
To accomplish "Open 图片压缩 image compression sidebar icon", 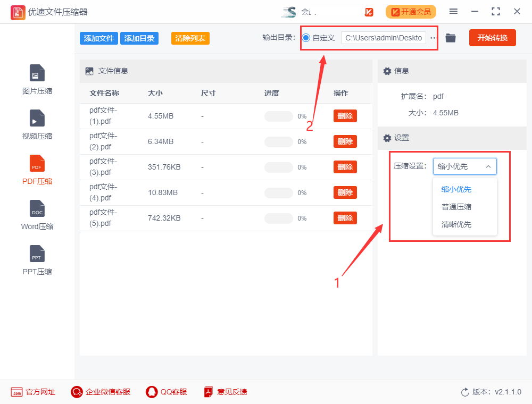I will (37, 73).
